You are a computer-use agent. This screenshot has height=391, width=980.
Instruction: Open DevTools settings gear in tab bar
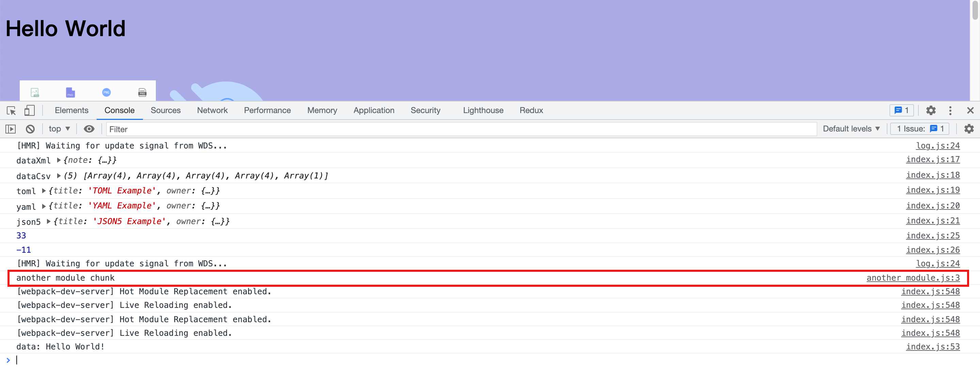click(931, 110)
